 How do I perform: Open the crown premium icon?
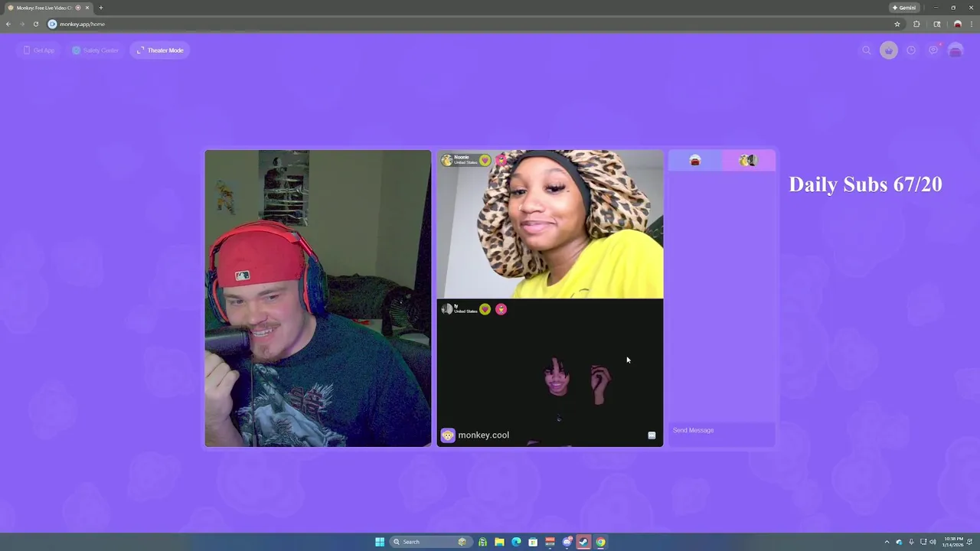coord(889,51)
